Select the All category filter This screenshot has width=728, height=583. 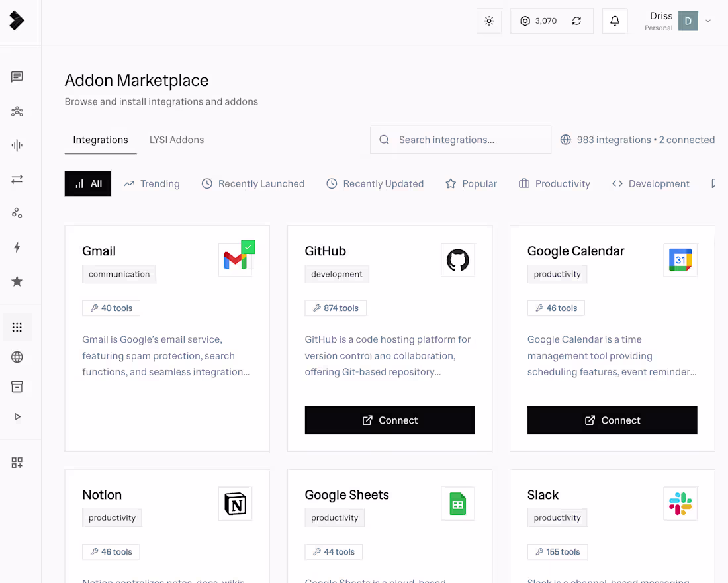click(88, 183)
